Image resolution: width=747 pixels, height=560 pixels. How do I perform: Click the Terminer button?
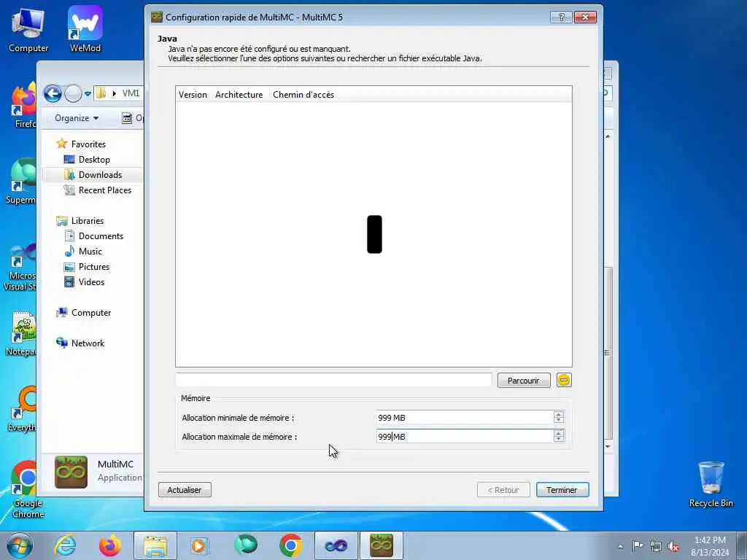click(562, 489)
